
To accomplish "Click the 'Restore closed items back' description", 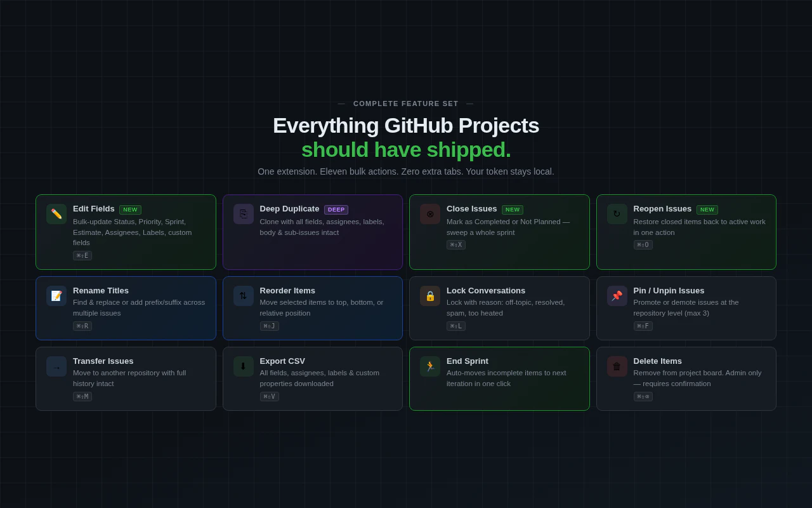I will pyautogui.click(x=700, y=227).
